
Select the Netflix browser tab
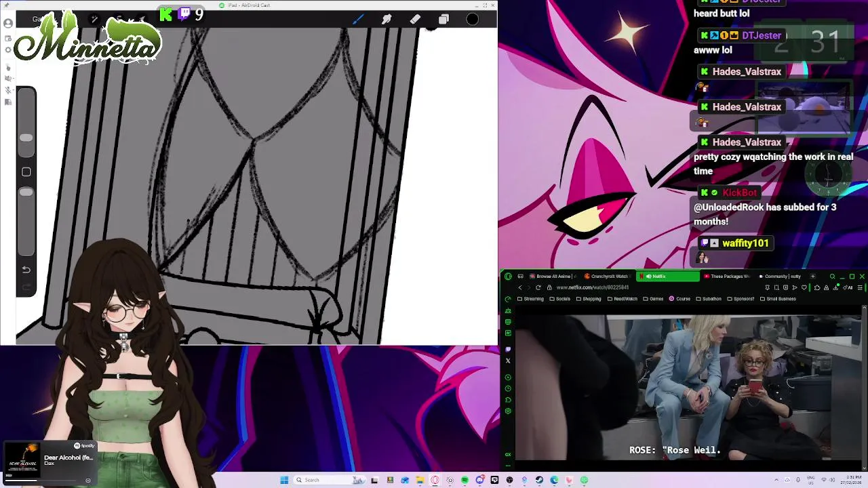pyautogui.click(x=668, y=277)
